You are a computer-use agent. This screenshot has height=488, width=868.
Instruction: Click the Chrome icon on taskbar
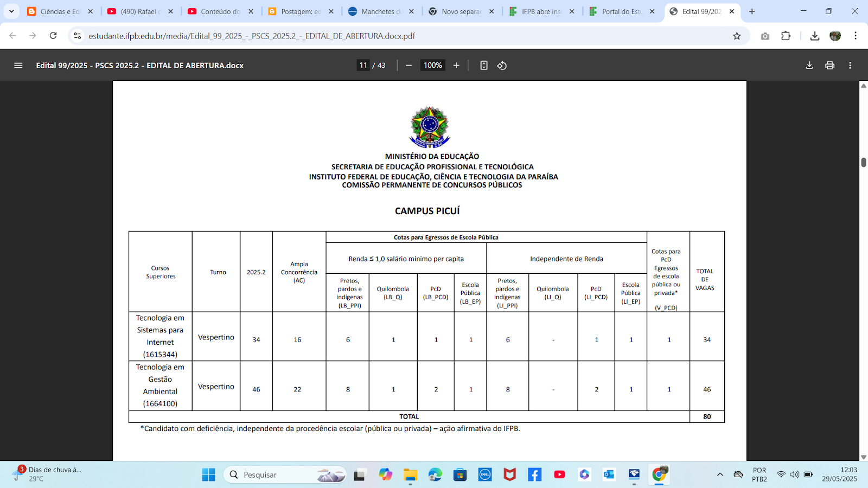[659, 475]
